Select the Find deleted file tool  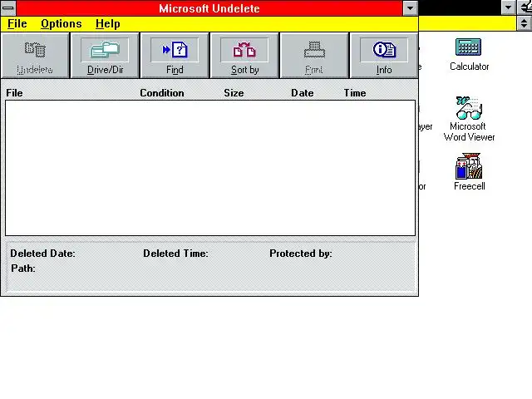tap(175, 56)
